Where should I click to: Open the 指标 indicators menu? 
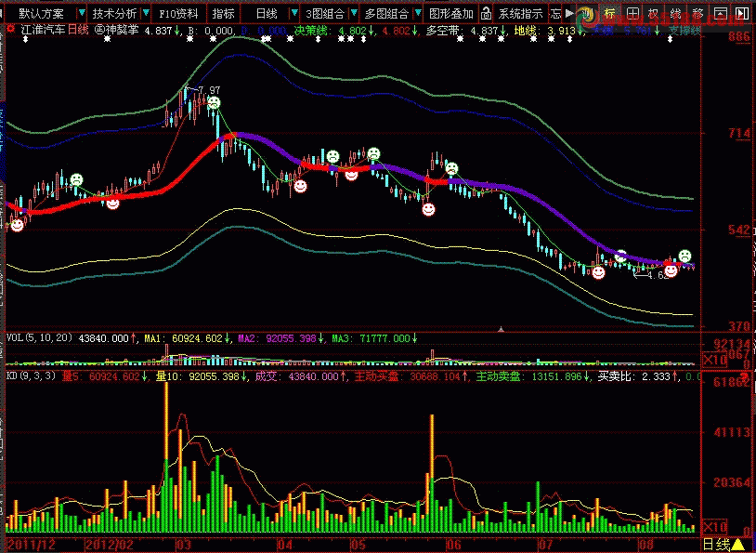pos(223,14)
